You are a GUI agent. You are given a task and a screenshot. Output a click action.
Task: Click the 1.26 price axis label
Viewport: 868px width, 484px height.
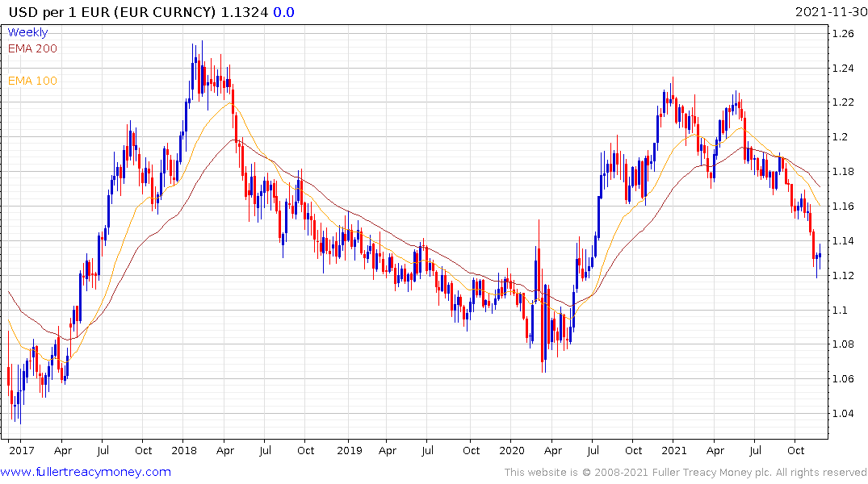point(843,34)
